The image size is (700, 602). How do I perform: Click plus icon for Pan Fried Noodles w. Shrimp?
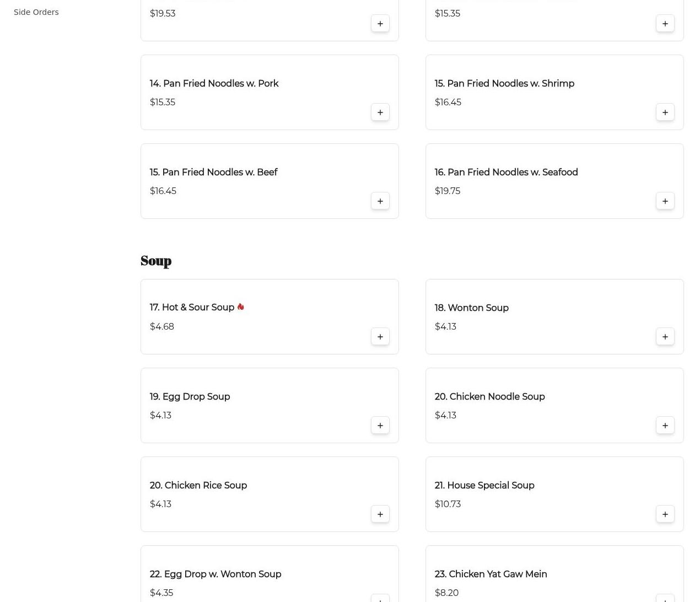(x=665, y=112)
